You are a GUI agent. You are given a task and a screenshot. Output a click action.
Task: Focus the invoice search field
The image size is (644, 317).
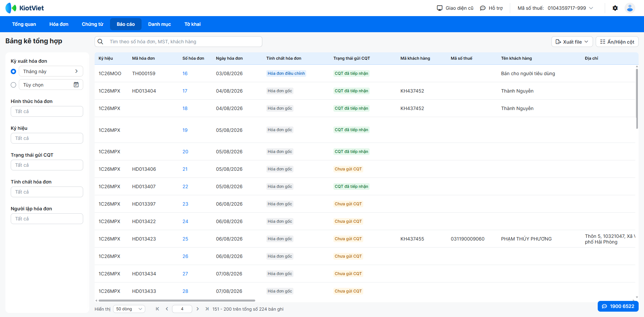(x=178, y=42)
